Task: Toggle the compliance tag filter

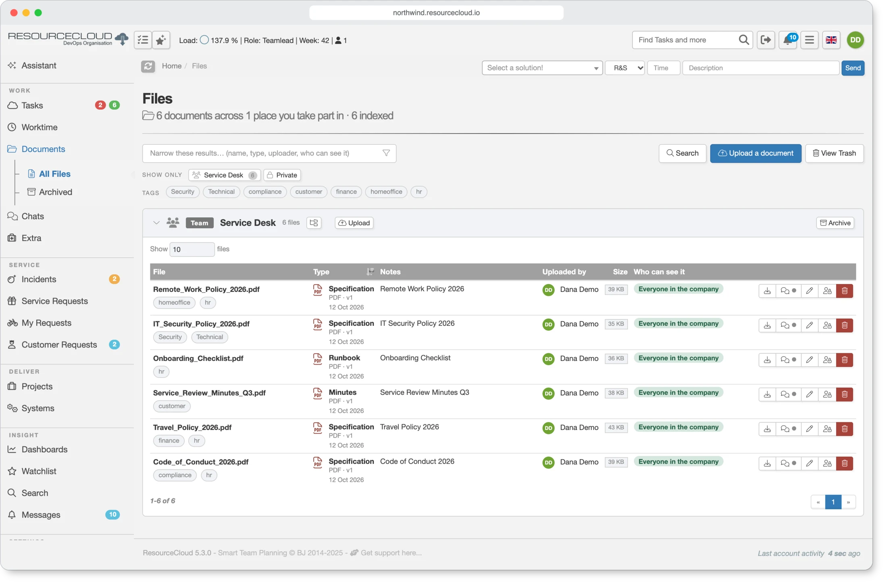Action: tap(265, 192)
